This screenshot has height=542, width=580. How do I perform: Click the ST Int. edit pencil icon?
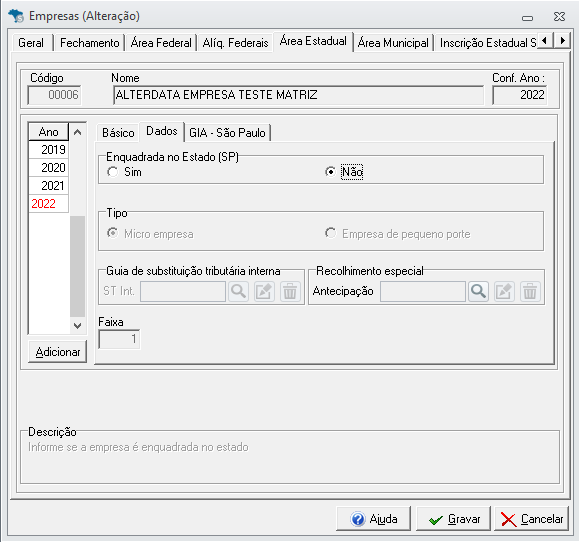(x=264, y=292)
